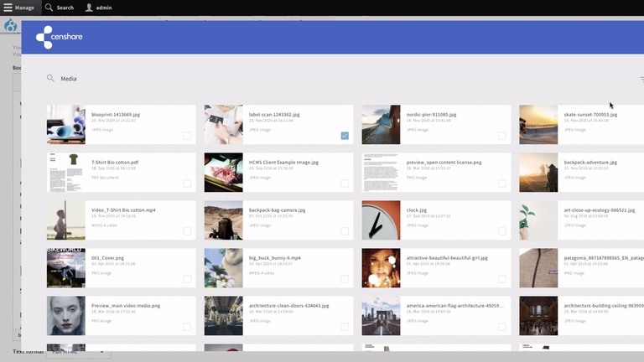Select checkbox for attractive-beautiful-beautiful-girl.jpg

[x=502, y=279]
